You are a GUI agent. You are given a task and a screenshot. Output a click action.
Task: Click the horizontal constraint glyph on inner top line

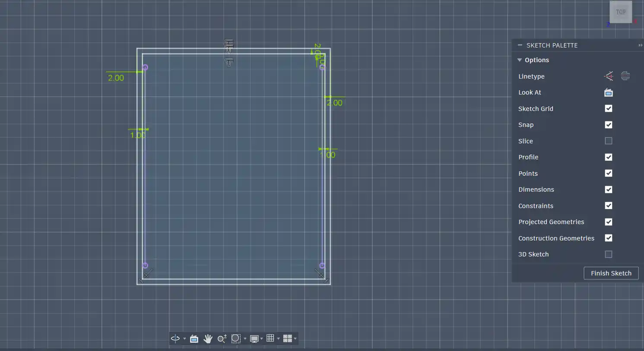[x=229, y=62]
